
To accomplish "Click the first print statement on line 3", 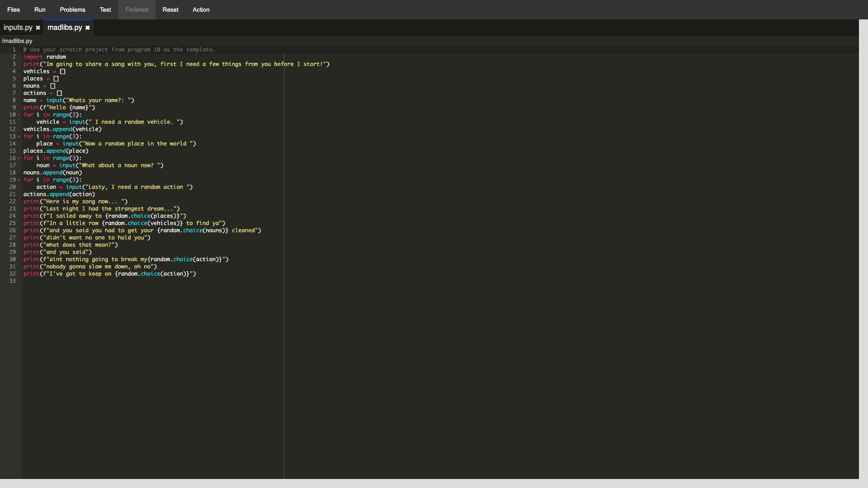I will coord(176,64).
